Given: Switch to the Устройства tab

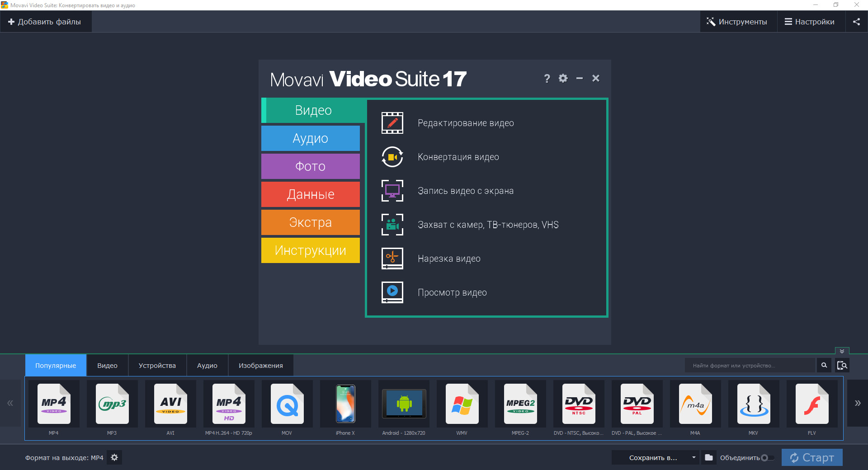Looking at the screenshot, I should click(x=157, y=366).
